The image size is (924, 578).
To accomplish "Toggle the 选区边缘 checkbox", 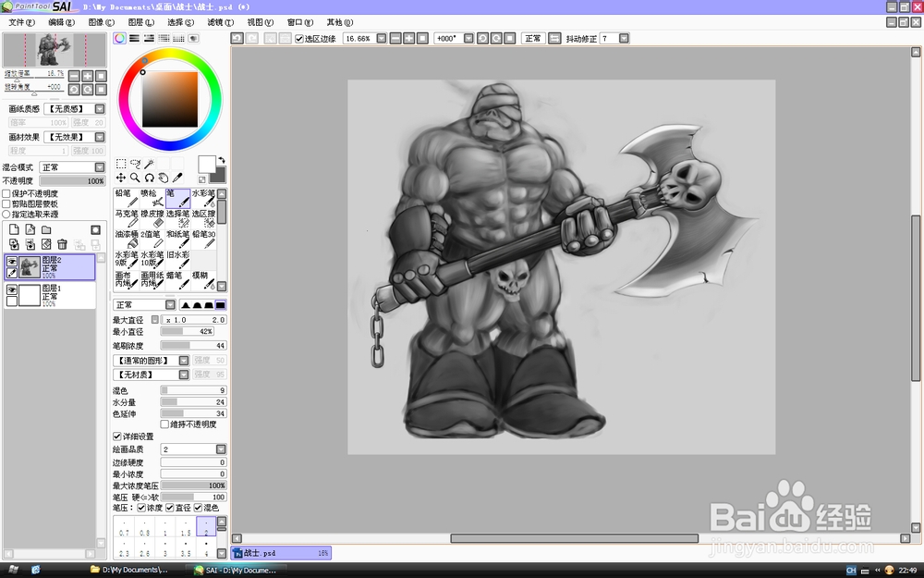I will [299, 39].
